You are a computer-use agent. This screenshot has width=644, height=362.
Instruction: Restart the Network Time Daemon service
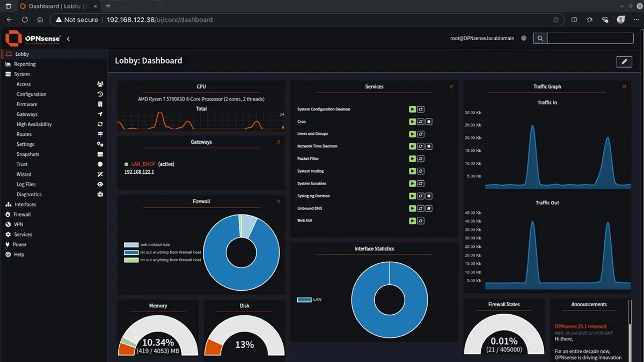(x=421, y=146)
